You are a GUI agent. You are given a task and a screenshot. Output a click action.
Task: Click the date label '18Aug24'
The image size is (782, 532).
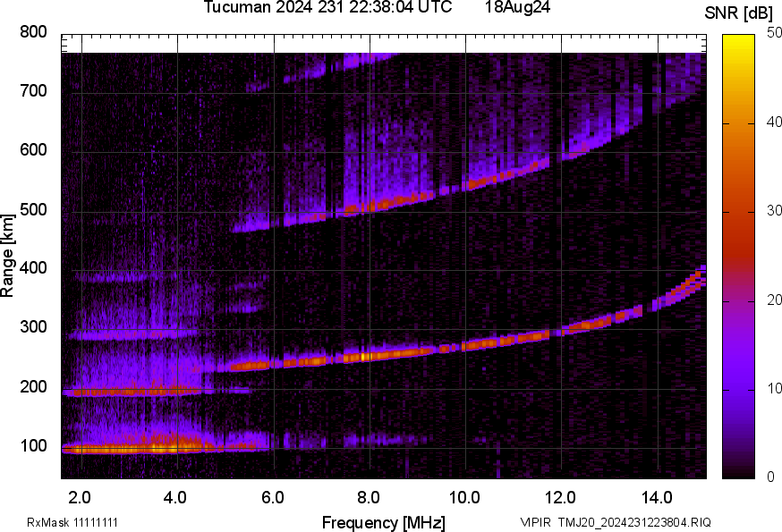517,7
